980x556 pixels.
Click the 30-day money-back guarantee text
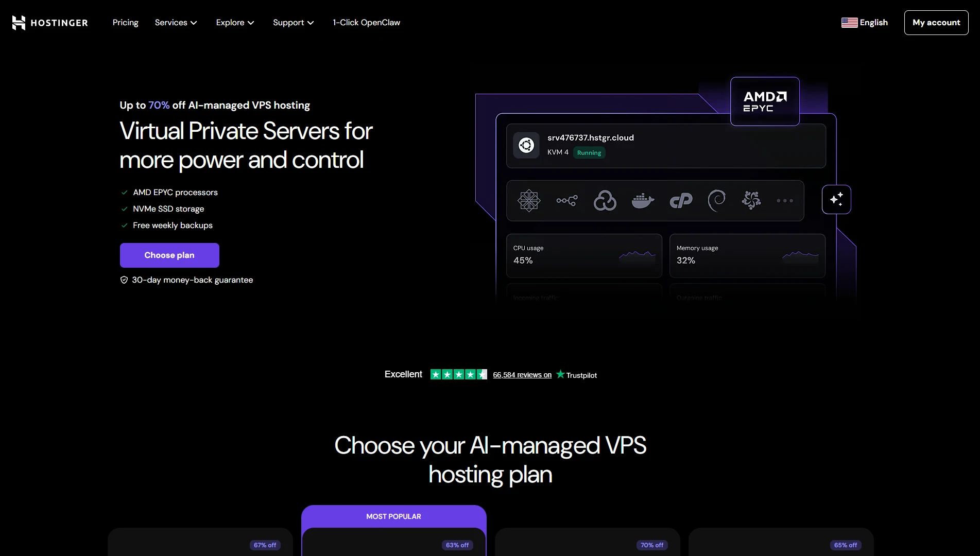193,280
